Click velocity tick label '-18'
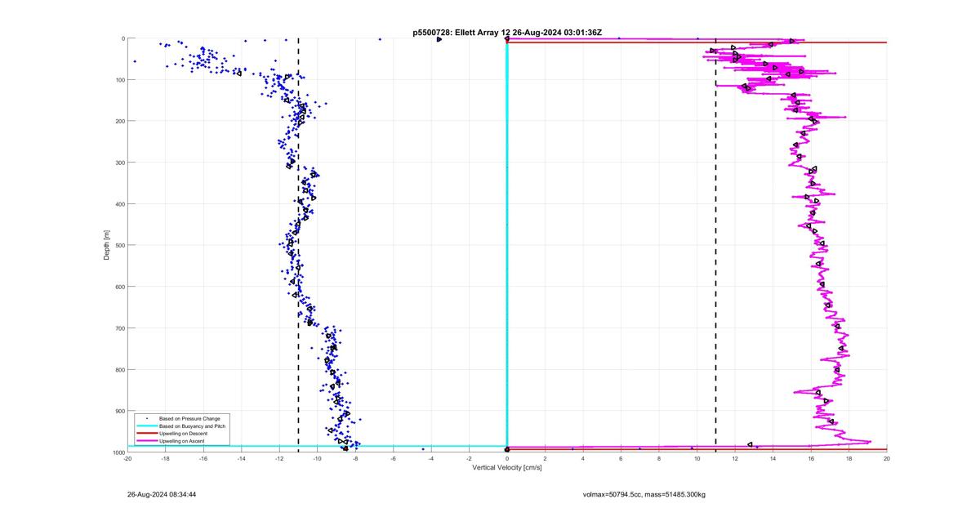This screenshot has height=508, width=980. (165, 459)
